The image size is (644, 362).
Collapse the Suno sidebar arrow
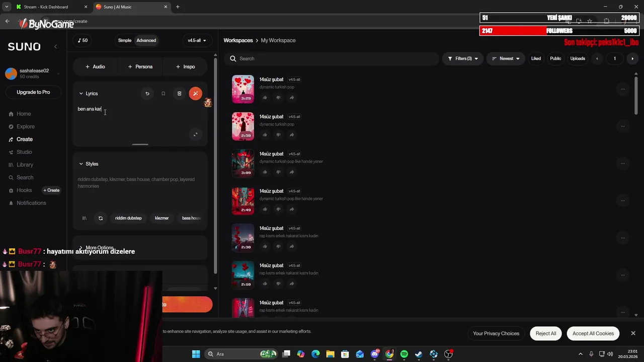point(55,46)
